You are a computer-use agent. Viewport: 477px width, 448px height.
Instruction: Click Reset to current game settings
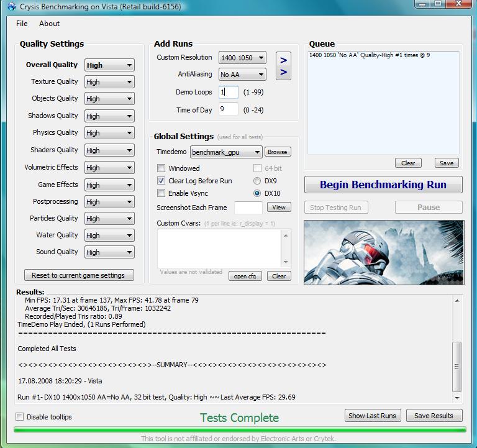pos(79,275)
